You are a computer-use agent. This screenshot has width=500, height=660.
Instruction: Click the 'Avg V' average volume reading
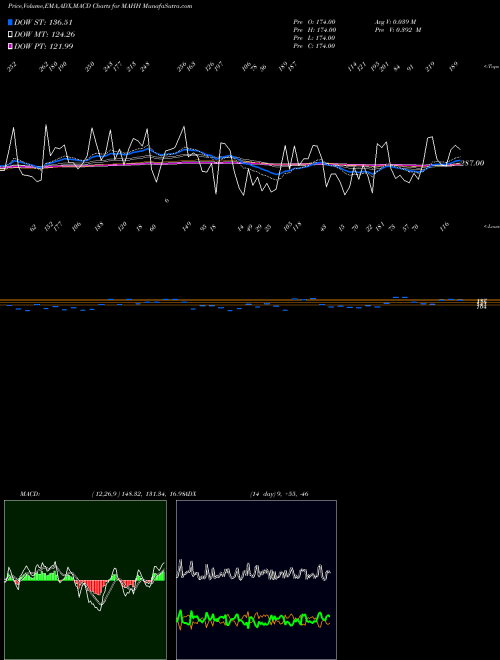coord(395,22)
